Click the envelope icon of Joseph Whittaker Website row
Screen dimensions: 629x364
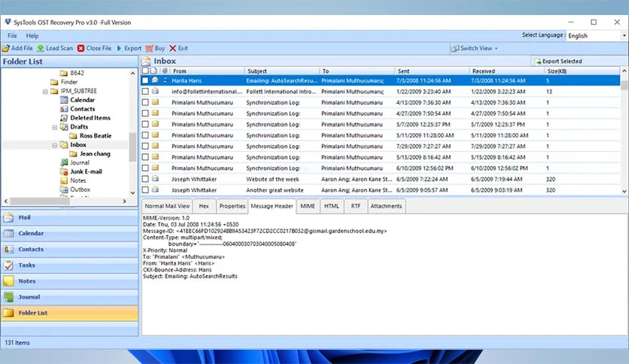pyautogui.click(x=155, y=179)
